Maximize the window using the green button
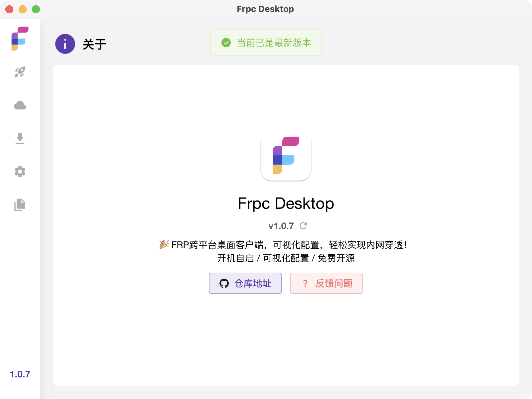The image size is (532, 399). tap(36, 9)
